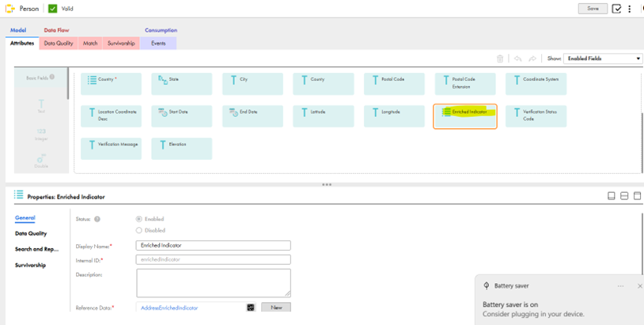Screen dimensions: 644x325
Task: Select the State field card
Action: coord(181,84)
